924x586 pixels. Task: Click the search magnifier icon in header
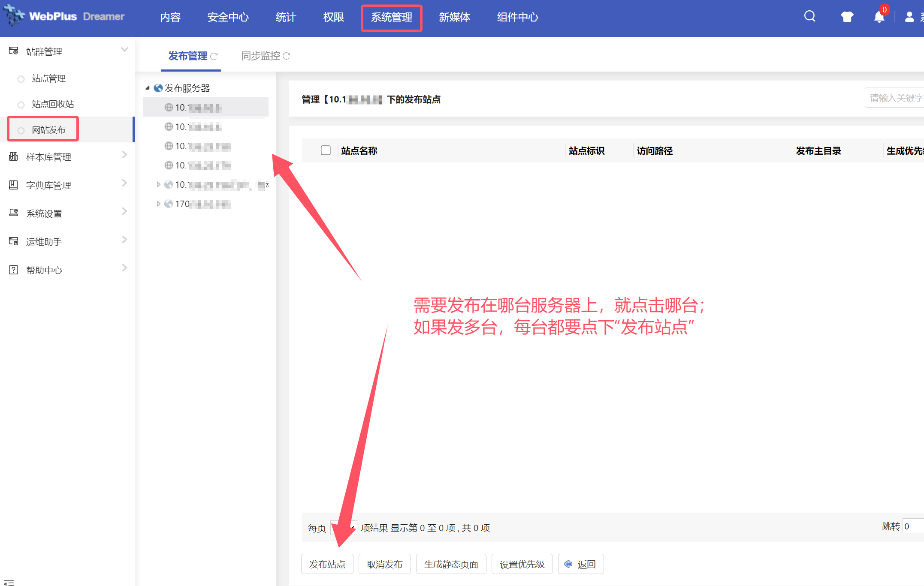pyautogui.click(x=809, y=16)
